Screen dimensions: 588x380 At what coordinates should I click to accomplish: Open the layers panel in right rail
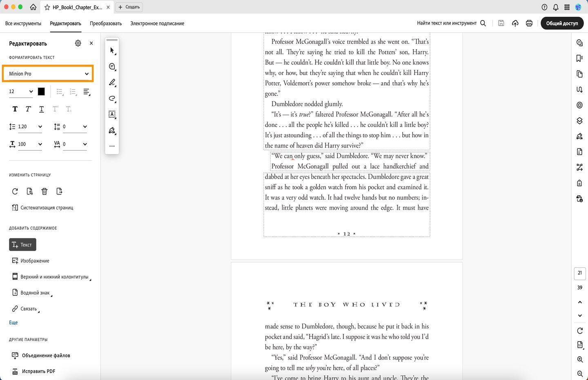[579, 121]
